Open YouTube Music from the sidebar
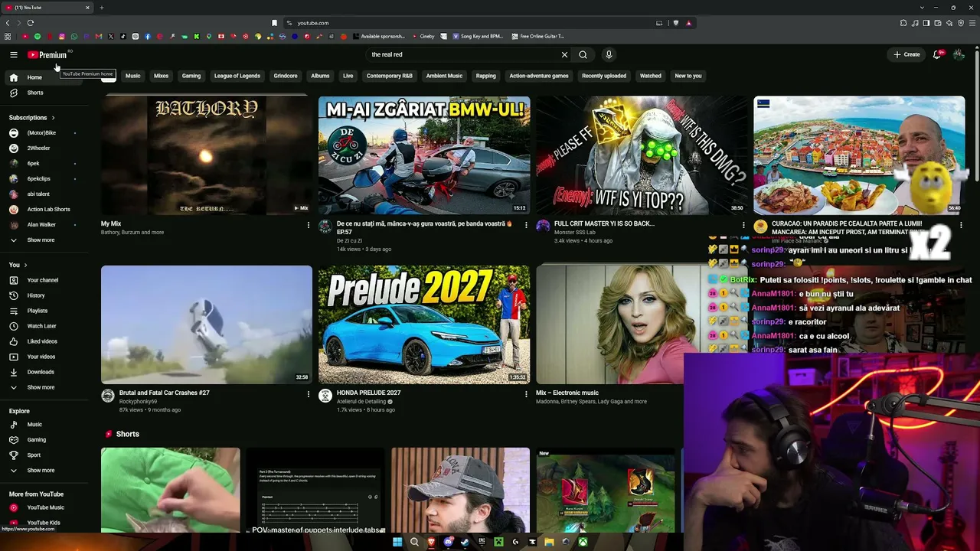The width and height of the screenshot is (980, 551). point(43,507)
